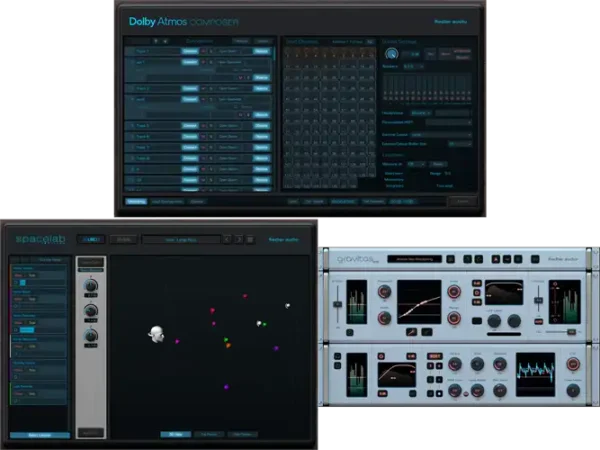Click the copy A-to-B icon in Gravitas header
The width and height of the screenshot is (600, 450).
(x=507, y=259)
